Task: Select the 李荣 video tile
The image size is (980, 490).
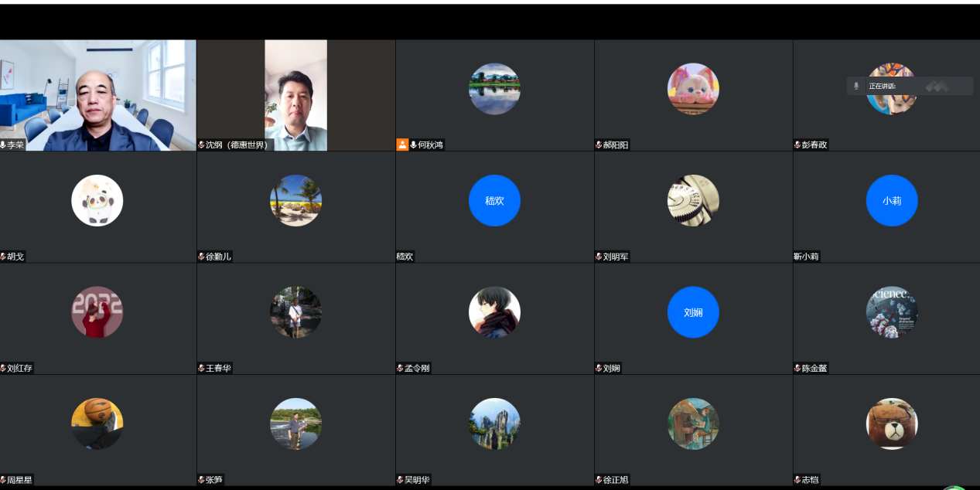Action: coord(97,94)
